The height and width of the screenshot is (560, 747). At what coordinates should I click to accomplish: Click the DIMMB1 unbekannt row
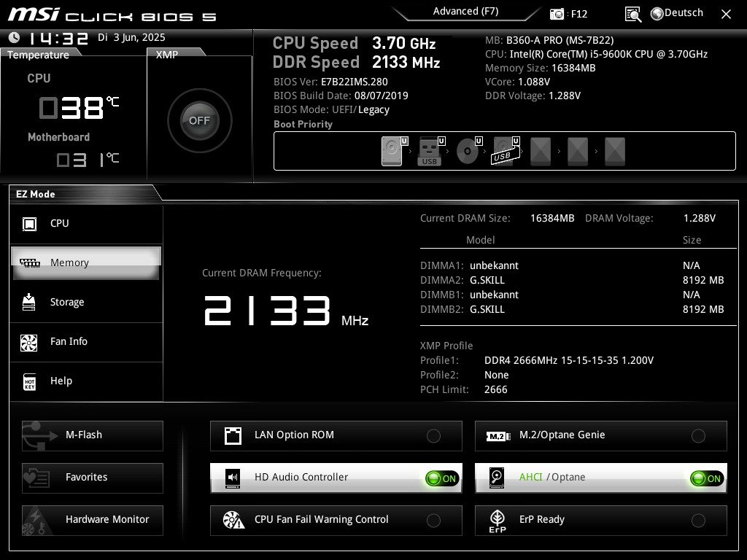pyautogui.click(x=572, y=295)
